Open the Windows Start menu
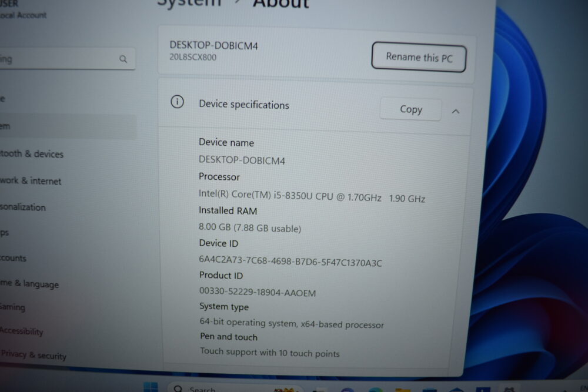 coord(151,387)
